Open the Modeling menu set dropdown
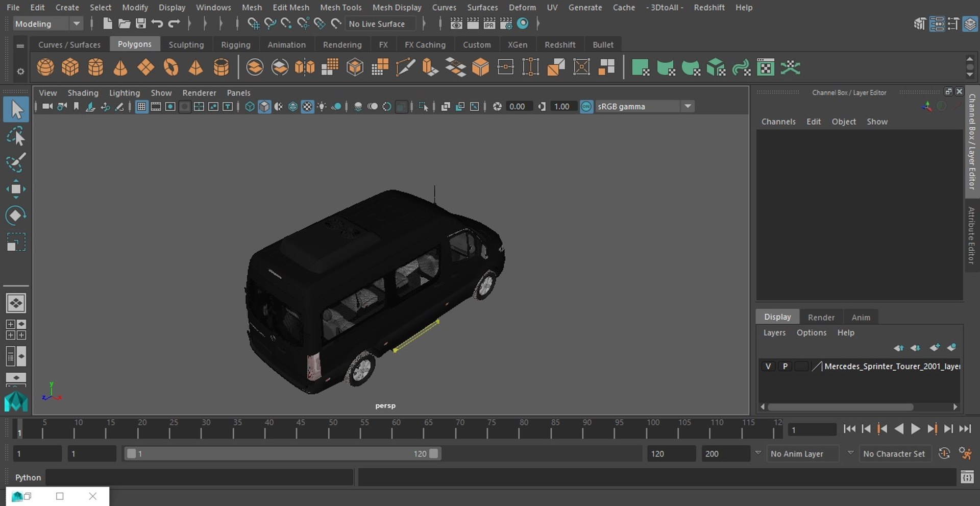The width and height of the screenshot is (980, 506). pyautogui.click(x=47, y=23)
